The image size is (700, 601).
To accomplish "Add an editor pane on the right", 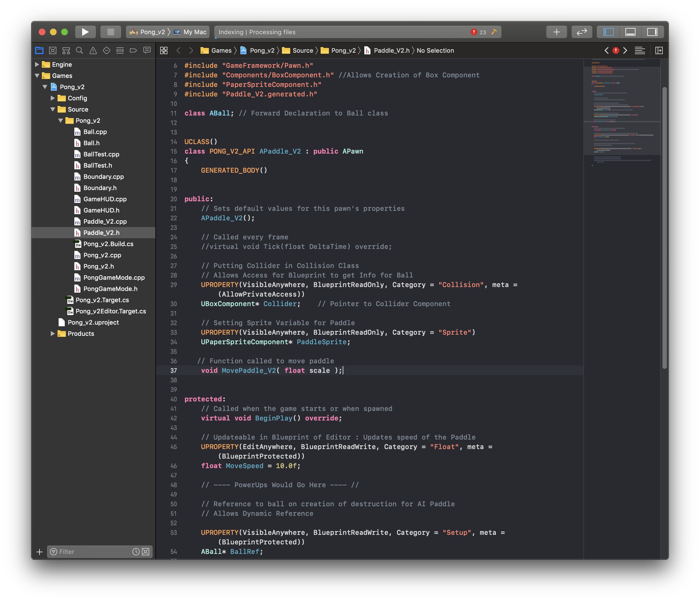I will pos(659,51).
